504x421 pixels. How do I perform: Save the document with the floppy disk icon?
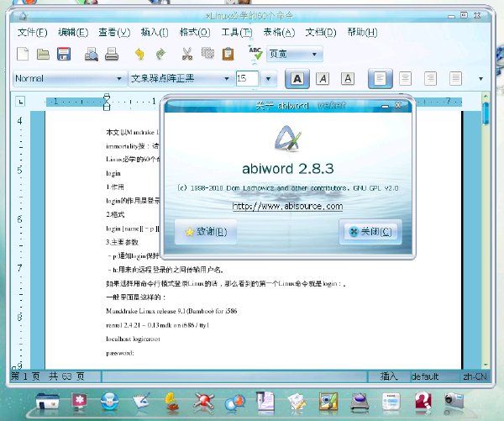(x=64, y=54)
